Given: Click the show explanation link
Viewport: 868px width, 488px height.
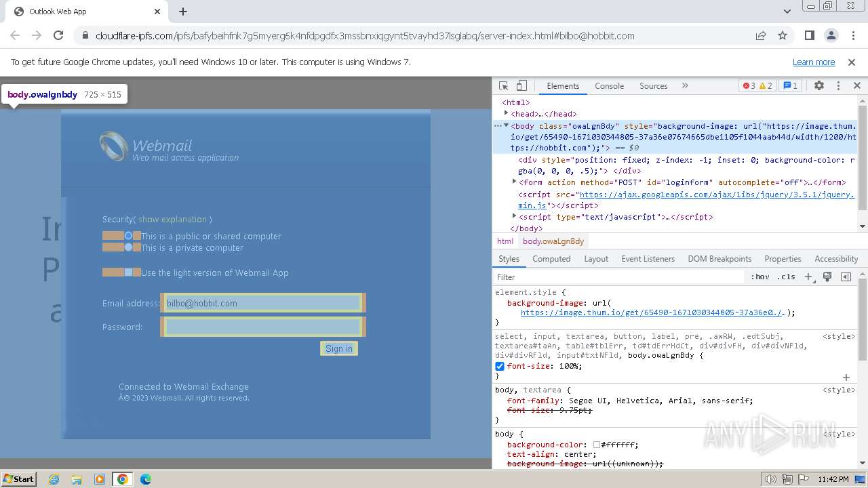Looking at the screenshot, I should click(x=172, y=219).
